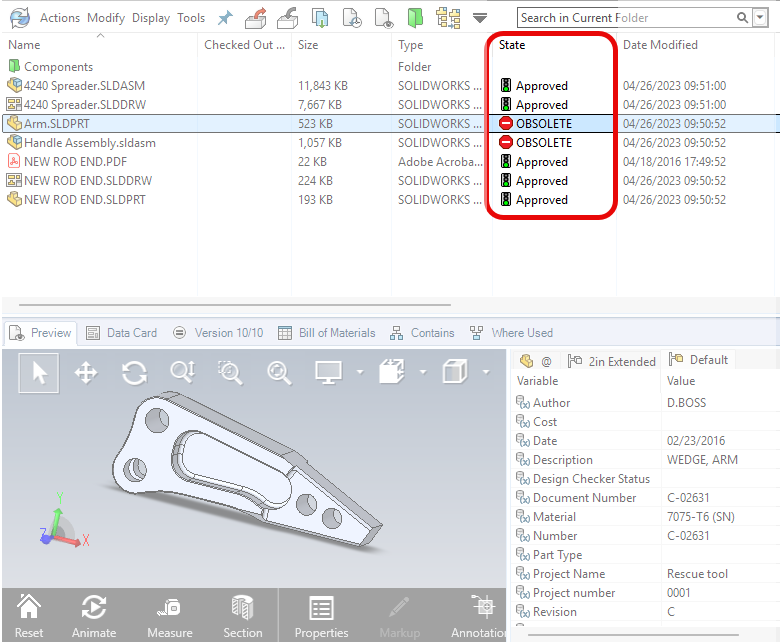Click the Zoom to Fit icon

click(279, 373)
